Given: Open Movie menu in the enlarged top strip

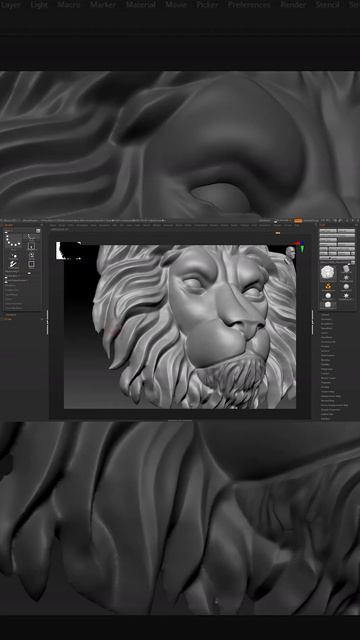Looking at the screenshot, I should coord(176,4).
